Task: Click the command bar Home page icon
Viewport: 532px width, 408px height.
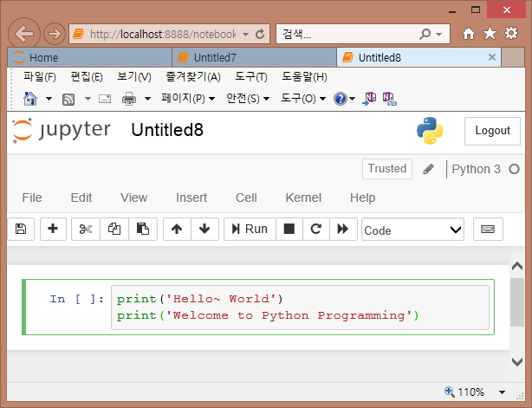Action: [x=30, y=99]
